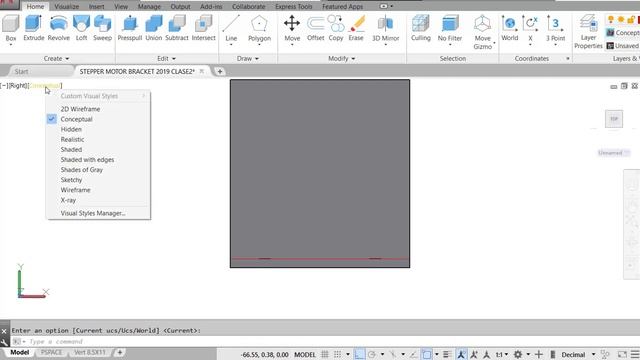640x360 pixels.
Task: Open the annotation scale 1:1 dropdown
Action: pyautogui.click(x=502, y=354)
